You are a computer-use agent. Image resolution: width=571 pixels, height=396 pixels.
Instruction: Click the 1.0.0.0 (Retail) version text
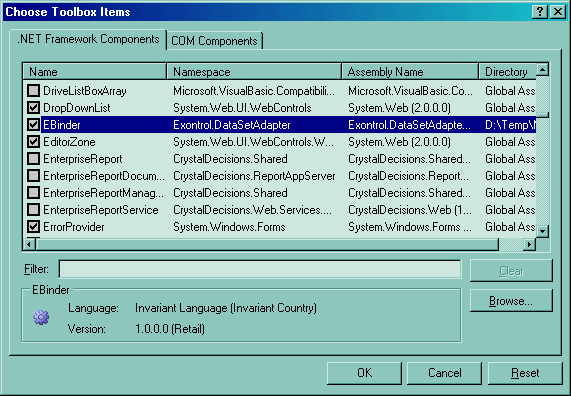click(x=170, y=329)
